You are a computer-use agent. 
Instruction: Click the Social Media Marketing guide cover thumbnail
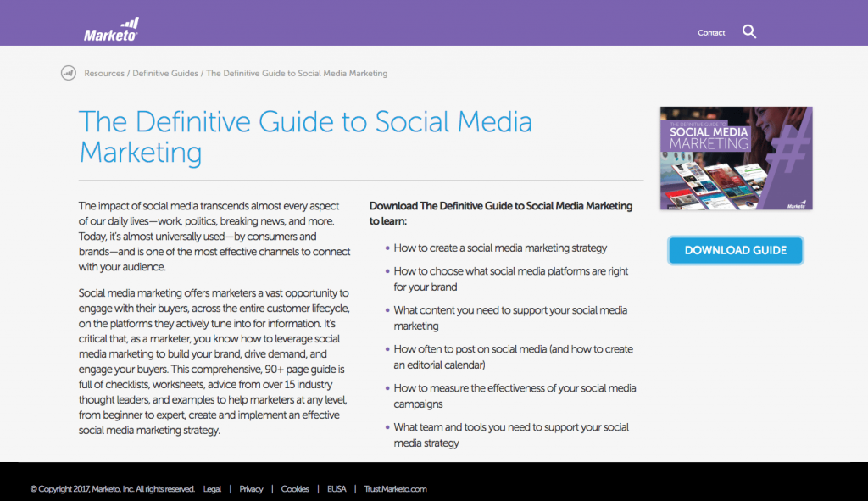[737, 159]
